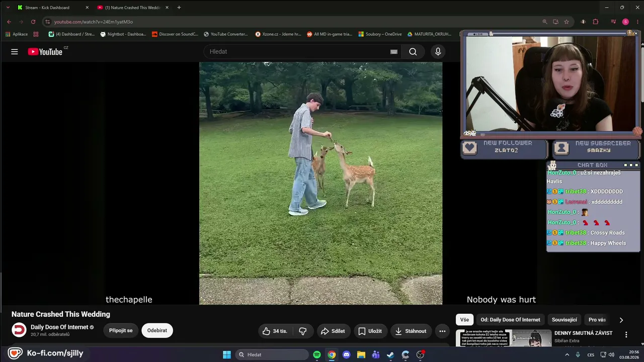Open Nightbot Dashboard bookmark
The height and width of the screenshot is (362, 644).
[x=123, y=34]
